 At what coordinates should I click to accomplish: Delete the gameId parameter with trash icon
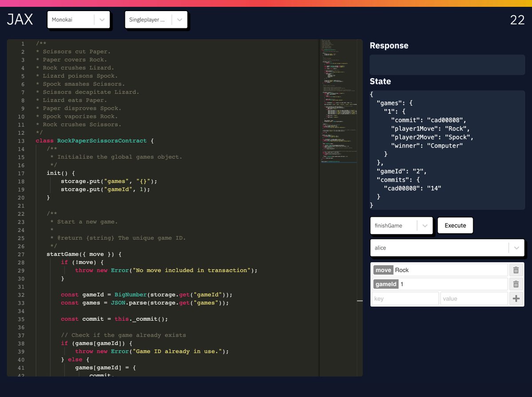(x=516, y=284)
